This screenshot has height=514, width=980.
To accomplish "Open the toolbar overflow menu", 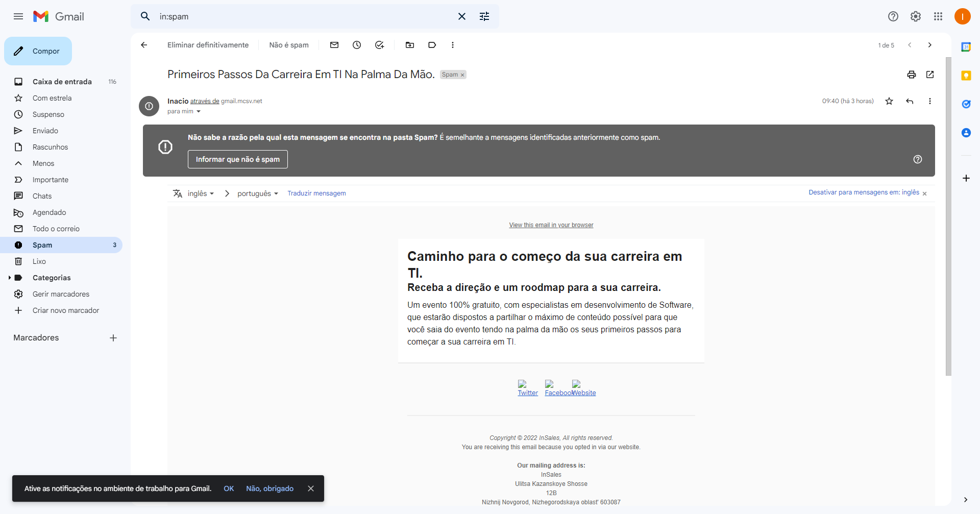I will click(x=452, y=45).
